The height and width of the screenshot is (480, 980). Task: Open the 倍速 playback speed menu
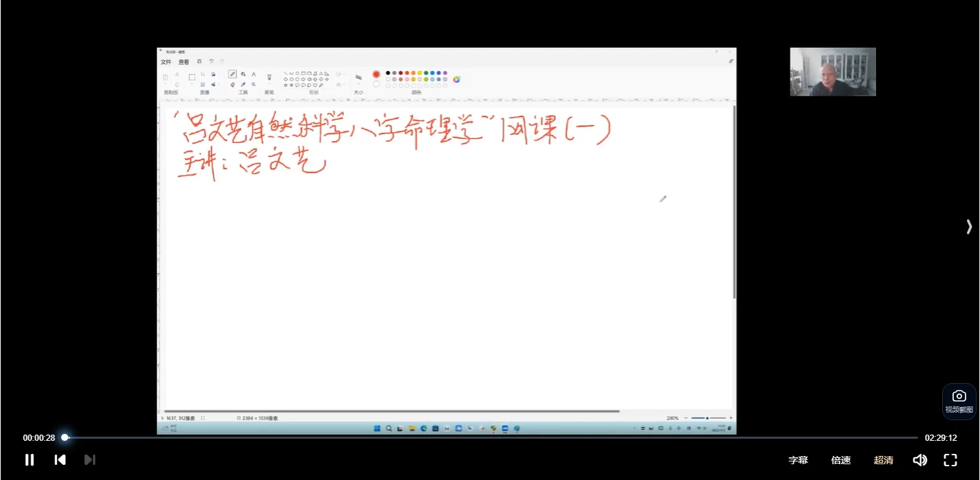(x=841, y=460)
